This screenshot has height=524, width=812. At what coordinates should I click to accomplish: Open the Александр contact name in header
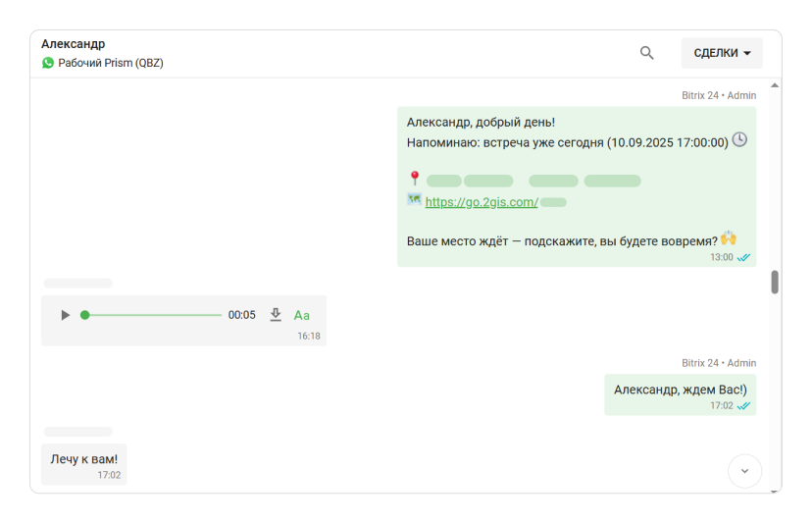pos(74,44)
